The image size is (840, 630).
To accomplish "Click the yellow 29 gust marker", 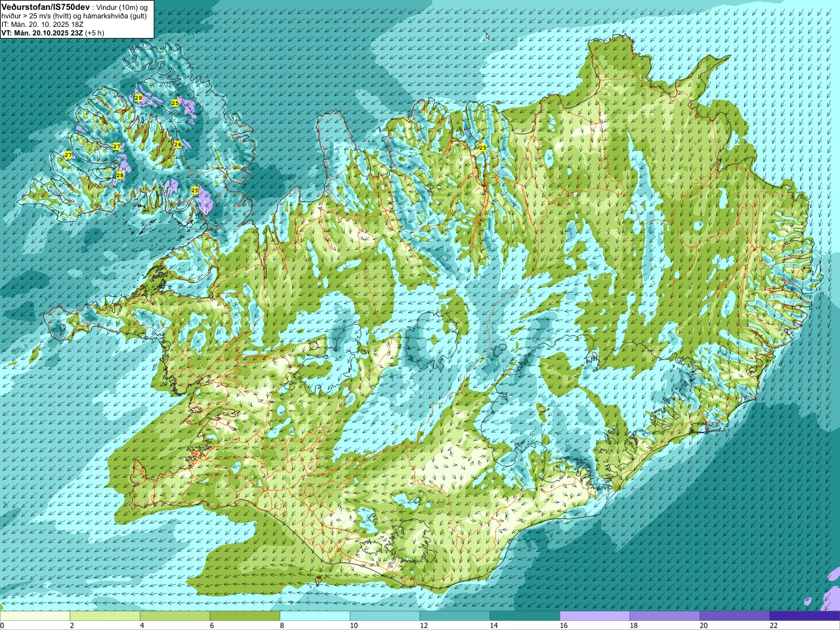I will click(x=138, y=98).
